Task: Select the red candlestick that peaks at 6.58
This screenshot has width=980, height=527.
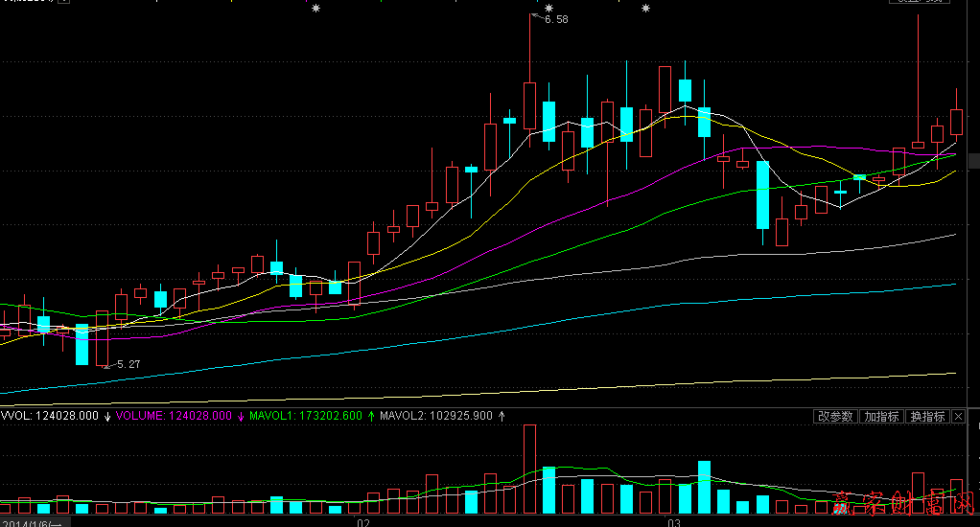Action: click(x=529, y=105)
